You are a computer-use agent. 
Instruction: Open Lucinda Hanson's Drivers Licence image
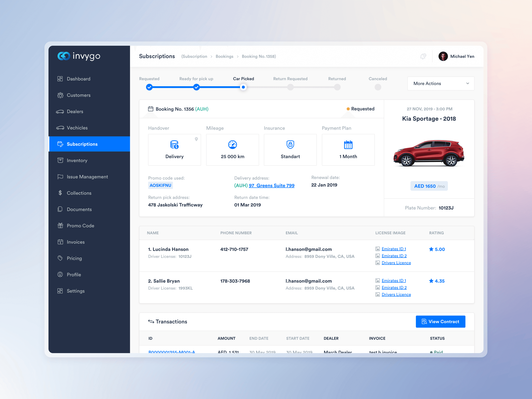[x=396, y=263]
